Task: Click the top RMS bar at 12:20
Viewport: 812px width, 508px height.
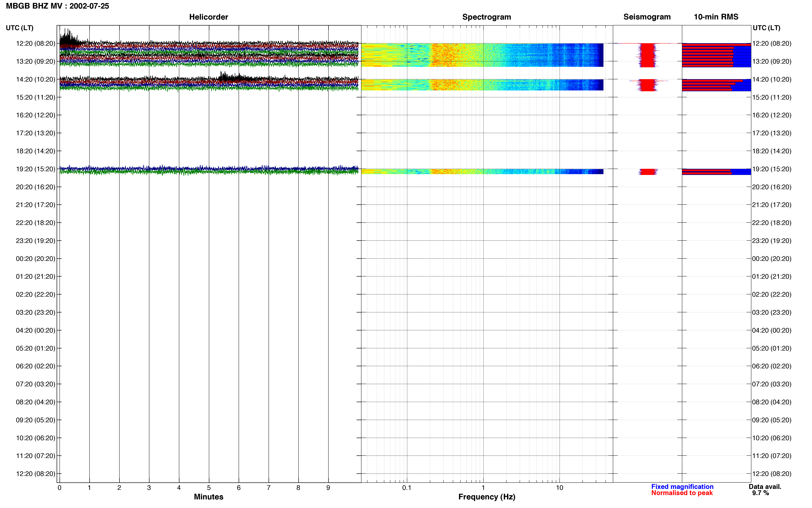Action: click(x=716, y=45)
